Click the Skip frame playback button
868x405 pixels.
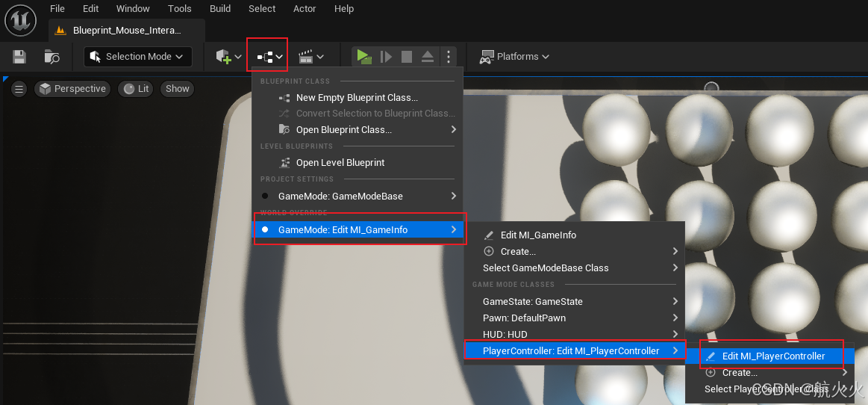pos(387,57)
